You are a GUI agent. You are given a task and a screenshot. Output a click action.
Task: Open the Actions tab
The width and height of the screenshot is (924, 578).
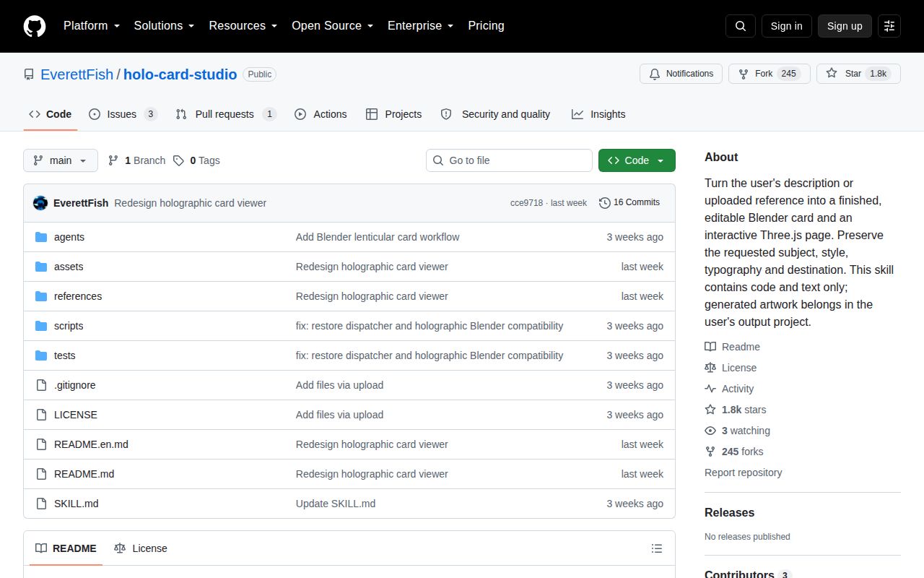[x=321, y=114]
